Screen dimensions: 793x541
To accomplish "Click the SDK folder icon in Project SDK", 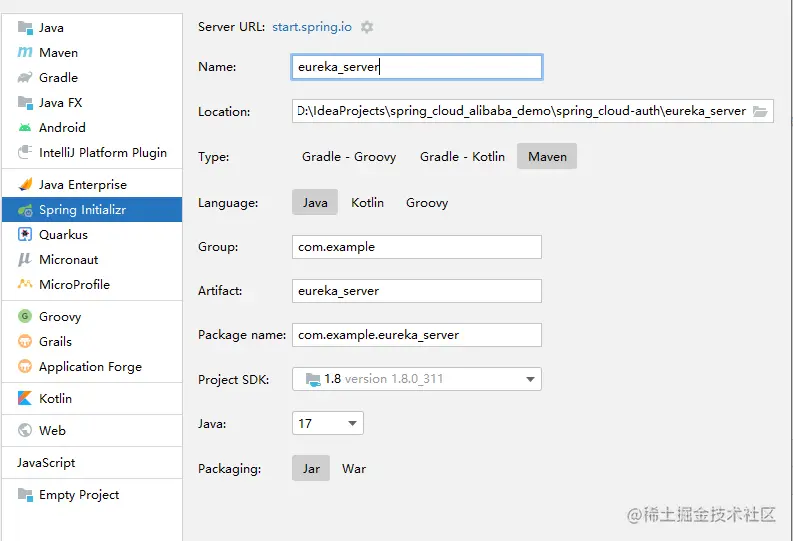I will pyautogui.click(x=313, y=379).
